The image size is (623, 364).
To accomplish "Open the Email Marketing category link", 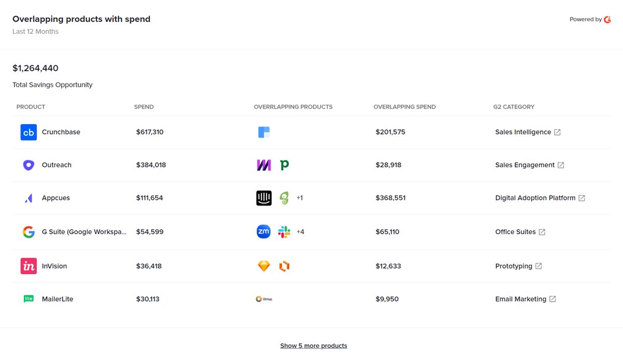I will (521, 299).
